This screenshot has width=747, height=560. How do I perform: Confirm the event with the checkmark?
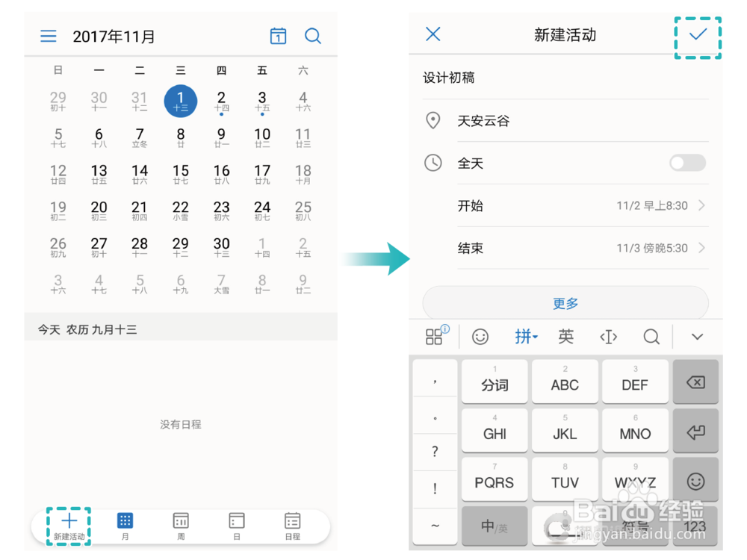click(696, 34)
